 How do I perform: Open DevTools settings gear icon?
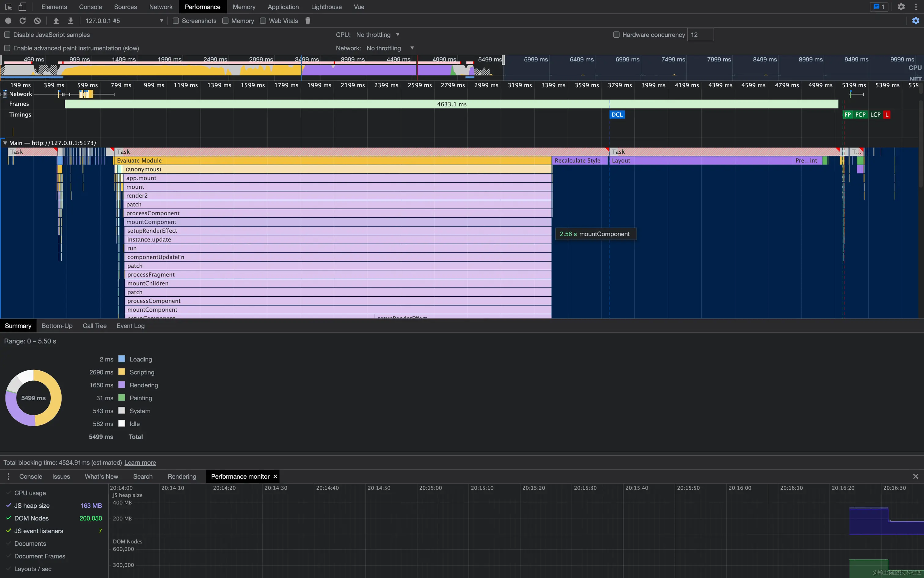pos(901,7)
